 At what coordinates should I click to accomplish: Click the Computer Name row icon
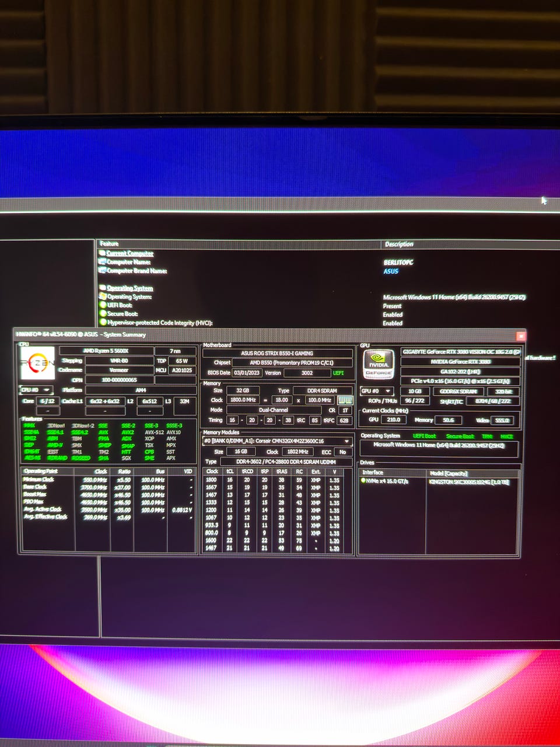pyautogui.click(x=102, y=262)
